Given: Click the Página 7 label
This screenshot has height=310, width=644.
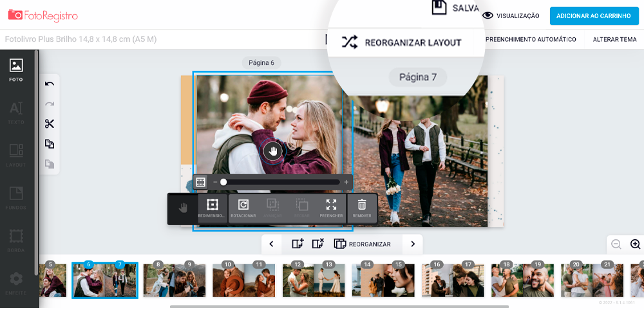Looking at the screenshot, I should [418, 77].
